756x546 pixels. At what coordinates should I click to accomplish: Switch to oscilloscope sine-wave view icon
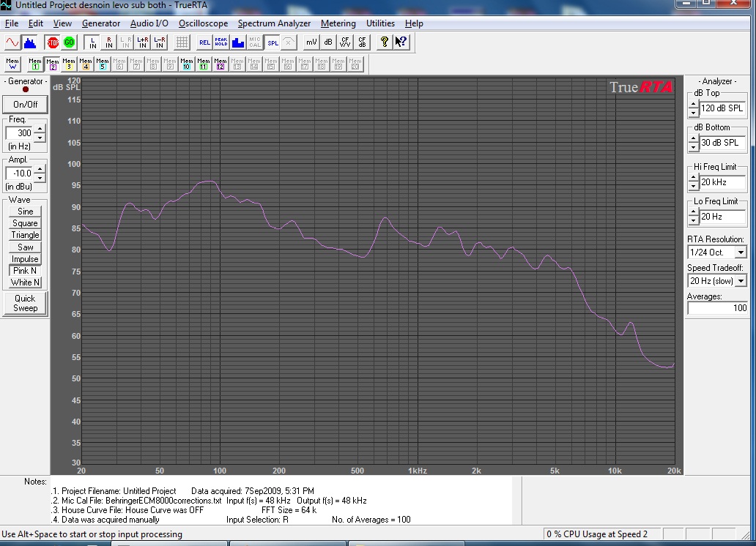12,42
